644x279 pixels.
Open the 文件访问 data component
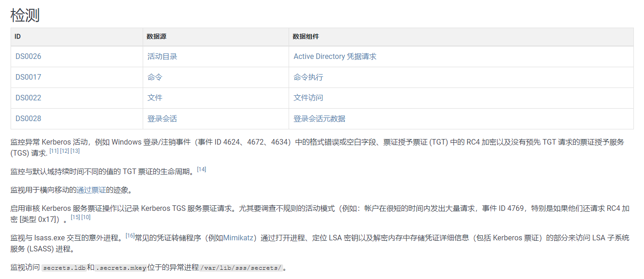click(x=308, y=98)
